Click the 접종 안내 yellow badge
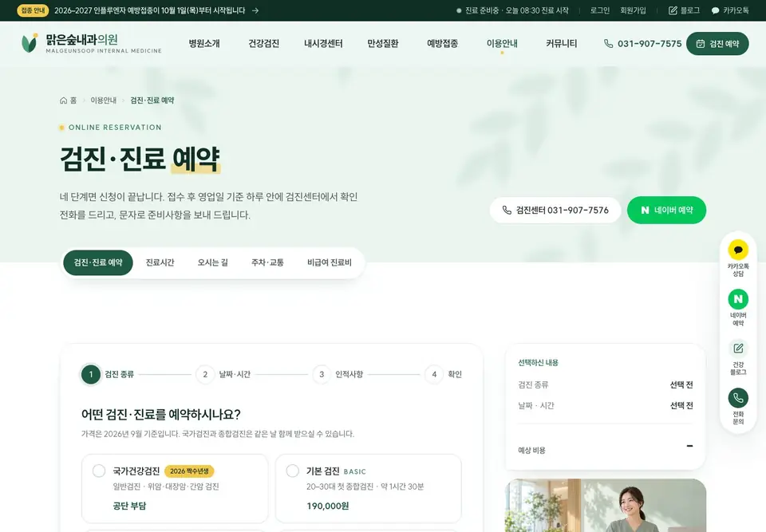This screenshot has width=766, height=532. click(x=33, y=10)
